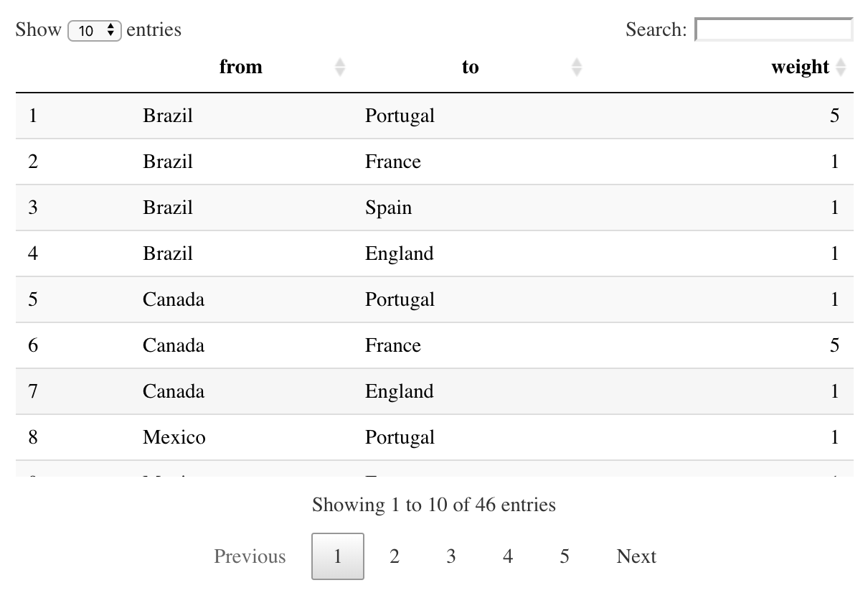Click the sort arrows icon beside 'from' header
868x593 pixels.
coord(340,67)
